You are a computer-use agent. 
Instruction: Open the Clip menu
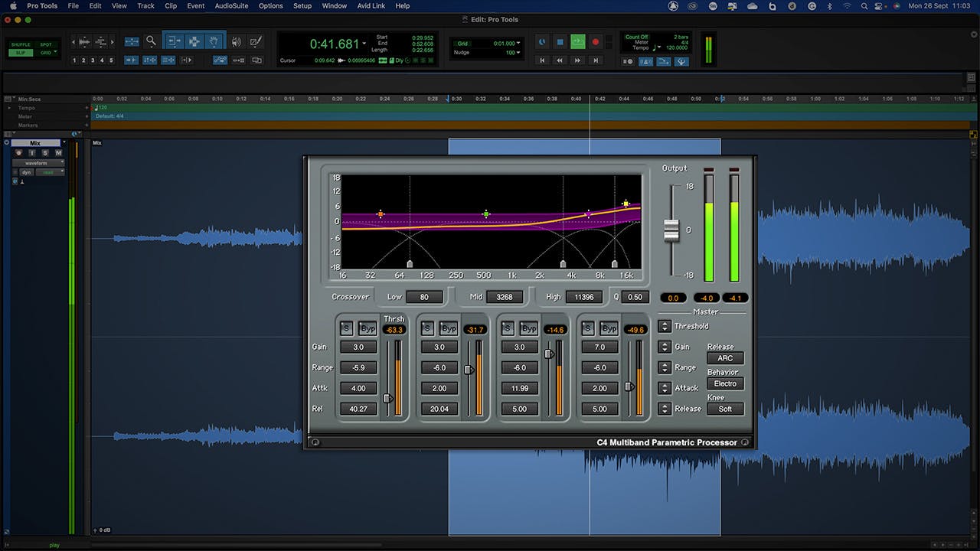click(x=171, y=5)
